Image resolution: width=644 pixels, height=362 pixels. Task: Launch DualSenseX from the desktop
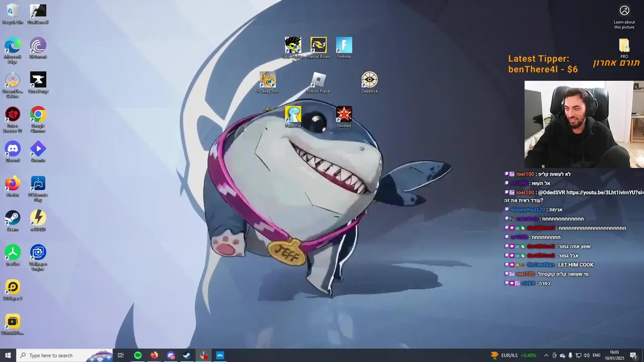(x=38, y=14)
